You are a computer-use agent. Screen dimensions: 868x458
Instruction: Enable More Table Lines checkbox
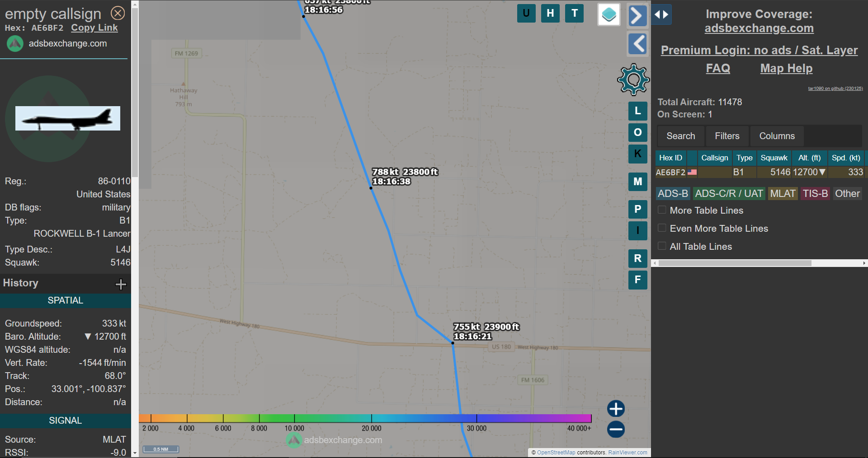662,210
